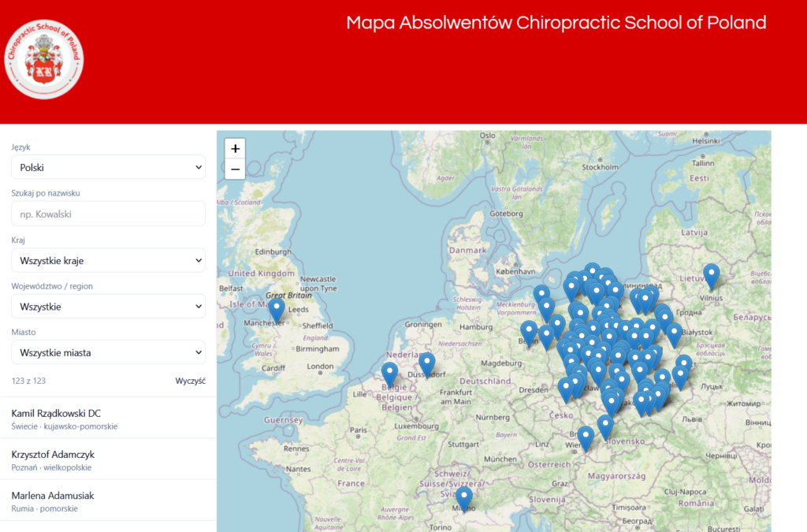
Task: Click the Chiropractic School of Poland logo
Action: point(44,59)
